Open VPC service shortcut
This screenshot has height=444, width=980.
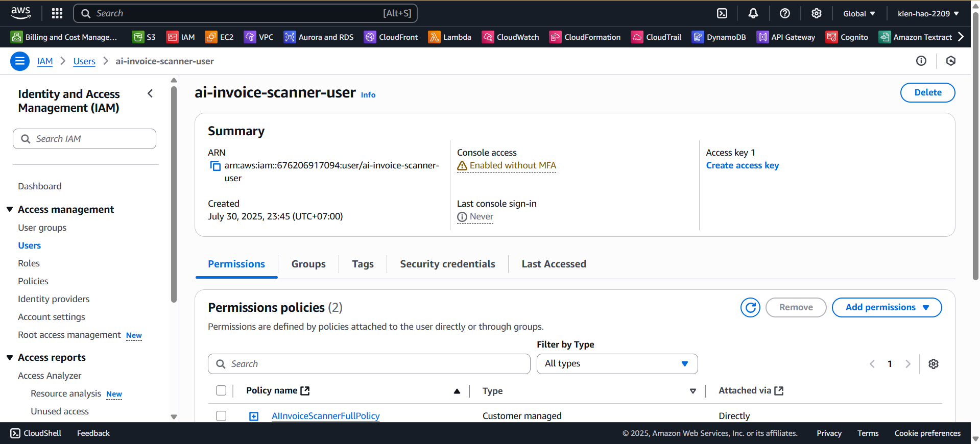[259, 37]
